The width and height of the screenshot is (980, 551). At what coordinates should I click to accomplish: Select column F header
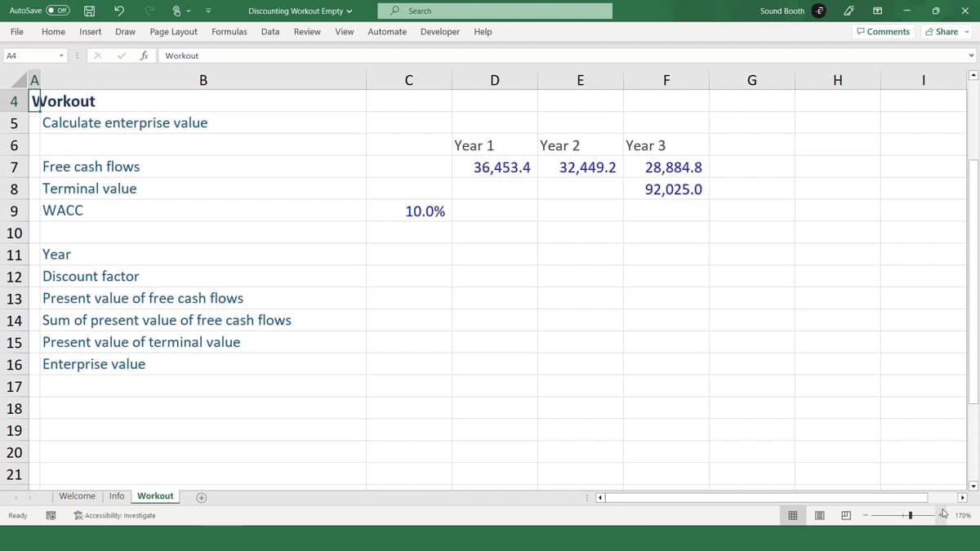(666, 80)
